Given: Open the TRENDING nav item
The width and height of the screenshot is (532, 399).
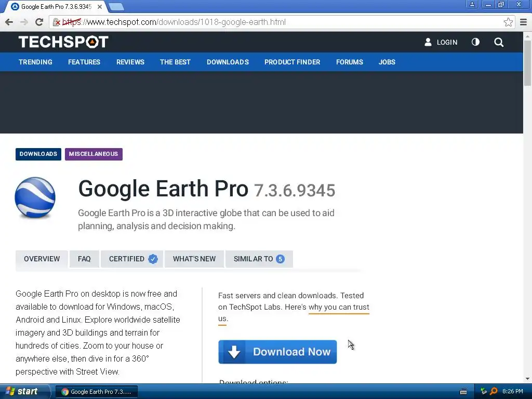Looking at the screenshot, I should [36, 62].
